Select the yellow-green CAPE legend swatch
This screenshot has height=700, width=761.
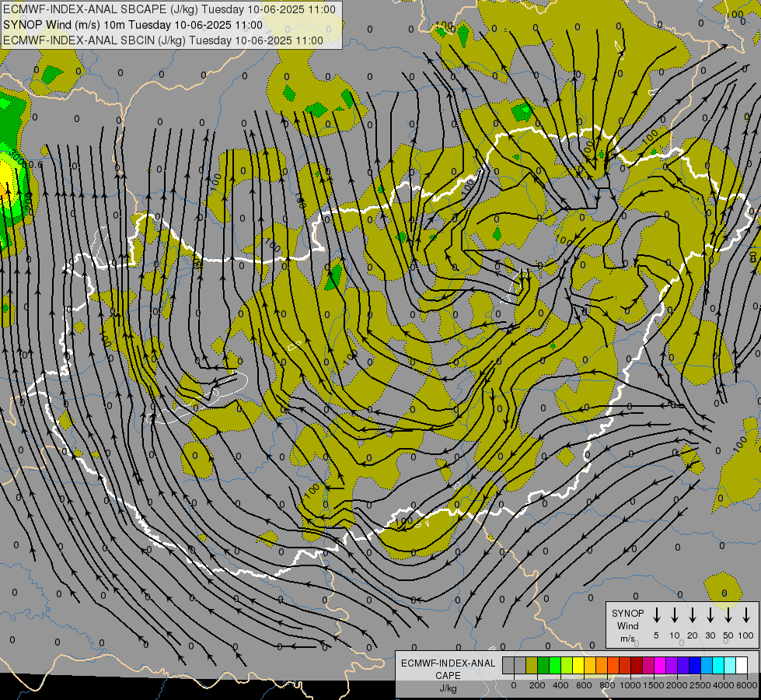coord(567,665)
